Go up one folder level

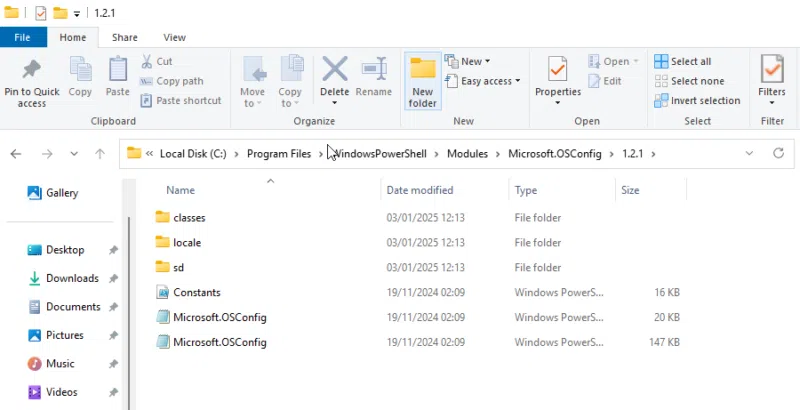[x=100, y=153]
